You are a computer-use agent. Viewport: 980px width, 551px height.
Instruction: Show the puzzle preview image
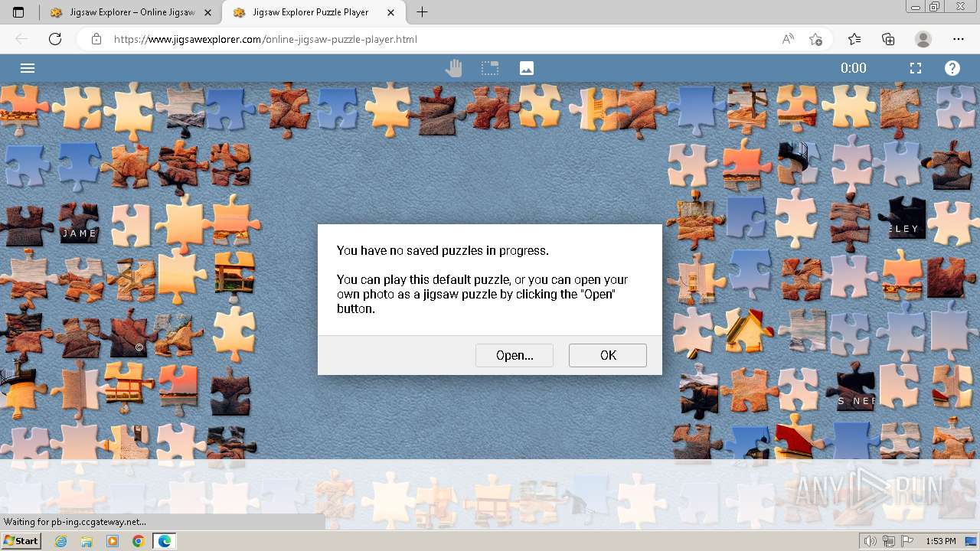(527, 68)
